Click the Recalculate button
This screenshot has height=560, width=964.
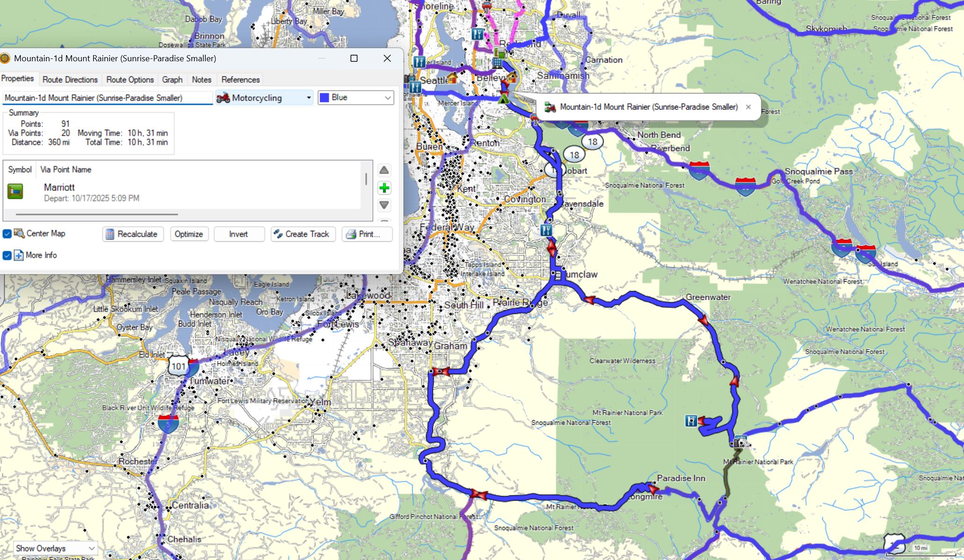(x=133, y=234)
